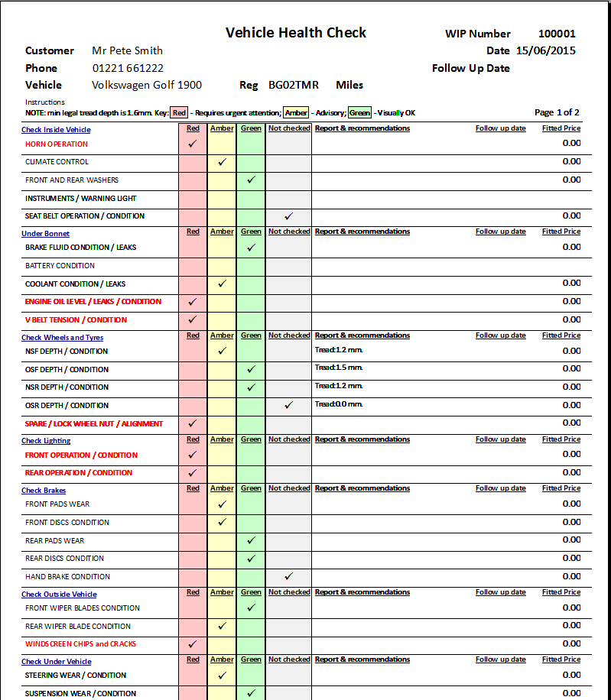Click the Miles label

click(x=349, y=85)
